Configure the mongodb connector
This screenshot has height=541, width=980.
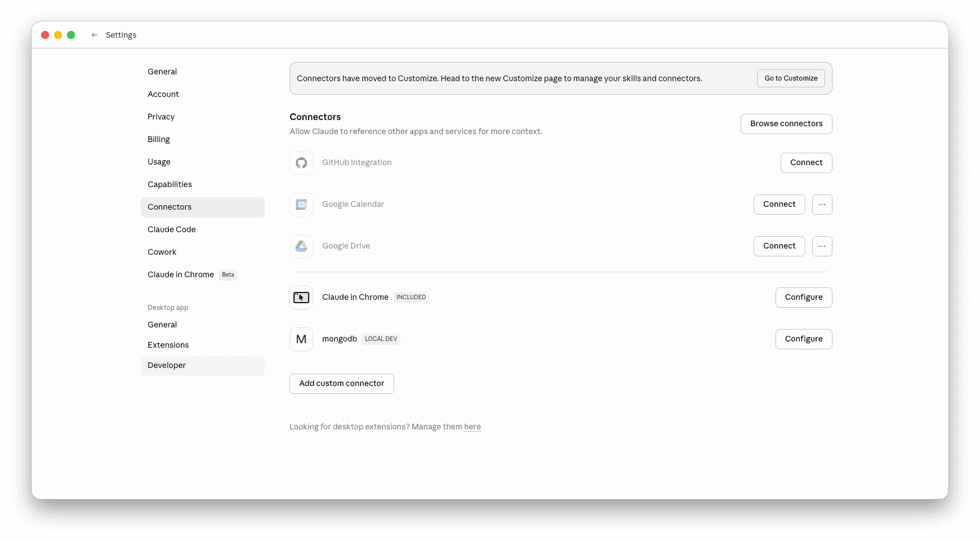[x=803, y=339]
